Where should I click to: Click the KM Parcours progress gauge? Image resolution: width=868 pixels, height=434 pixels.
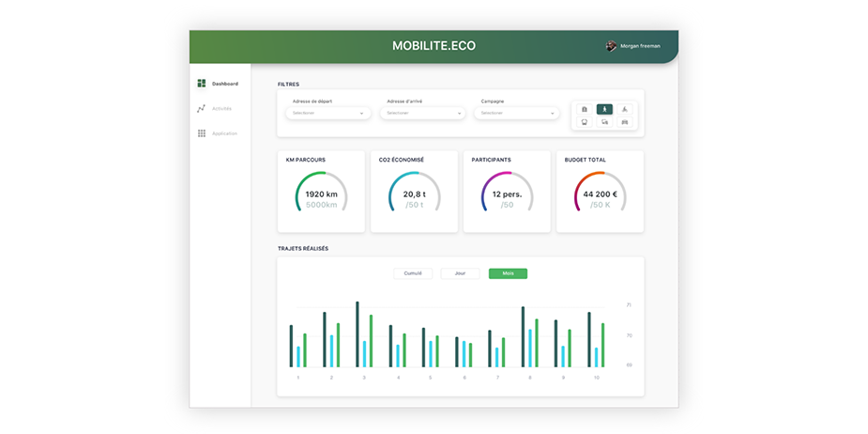click(x=321, y=193)
